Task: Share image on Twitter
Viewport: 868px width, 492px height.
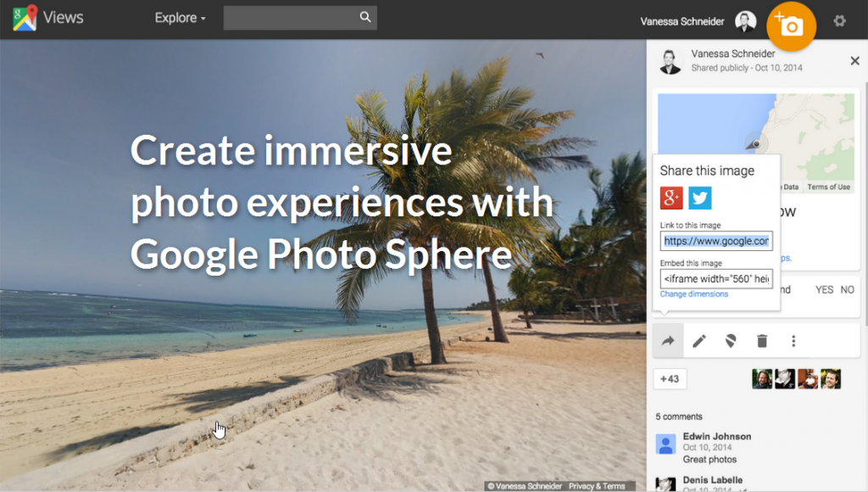Action: [699, 198]
